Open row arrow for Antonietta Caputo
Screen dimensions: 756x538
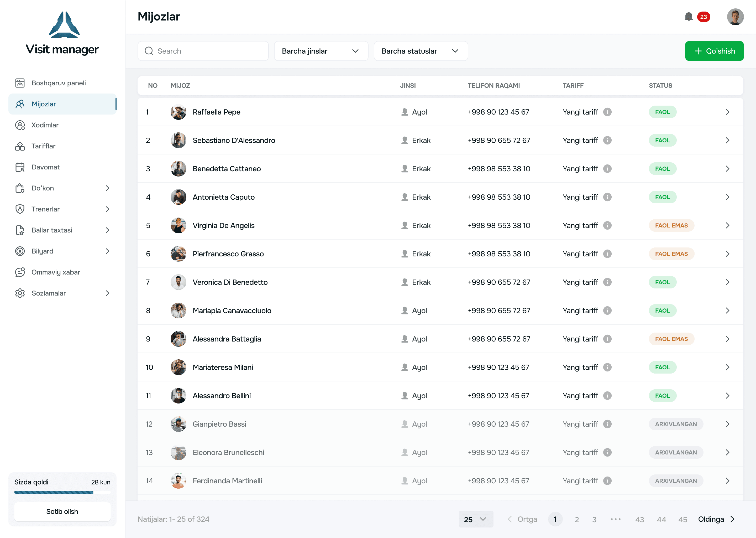coord(727,197)
